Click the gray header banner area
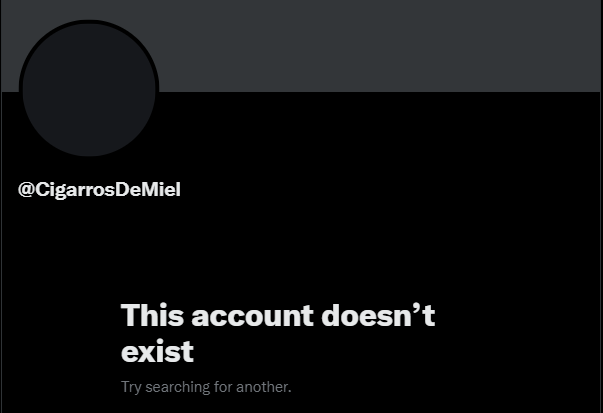603x413 pixels. coord(301,46)
